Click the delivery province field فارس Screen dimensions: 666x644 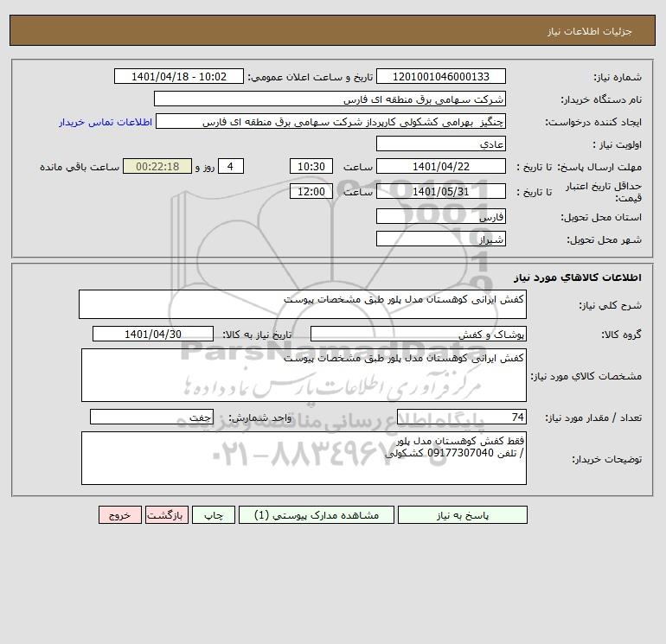tap(441, 216)
